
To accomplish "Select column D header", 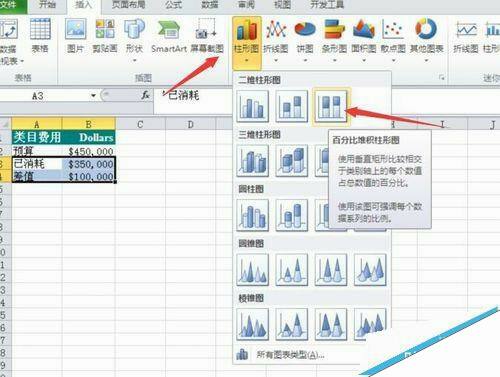I will (191, 124).
